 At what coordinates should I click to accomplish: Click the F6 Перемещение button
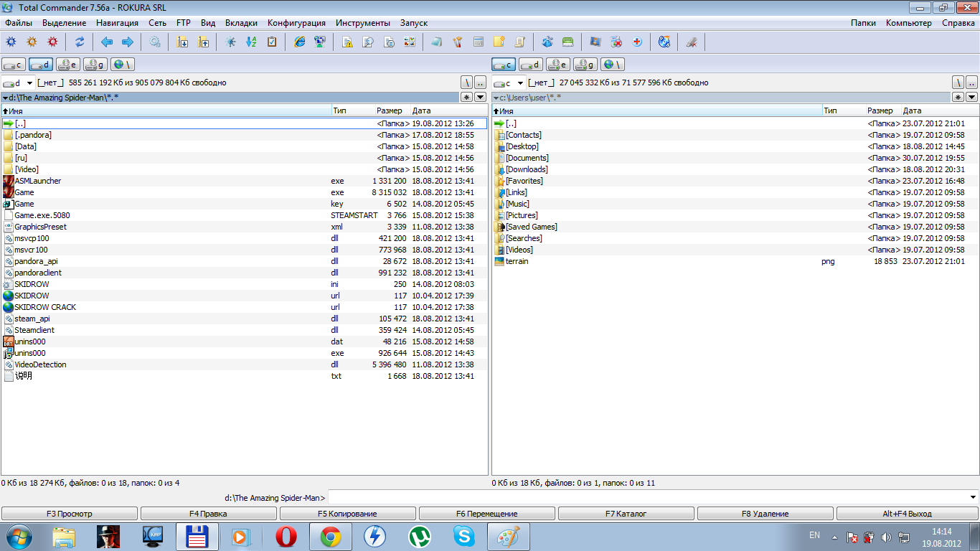[487, 514]
